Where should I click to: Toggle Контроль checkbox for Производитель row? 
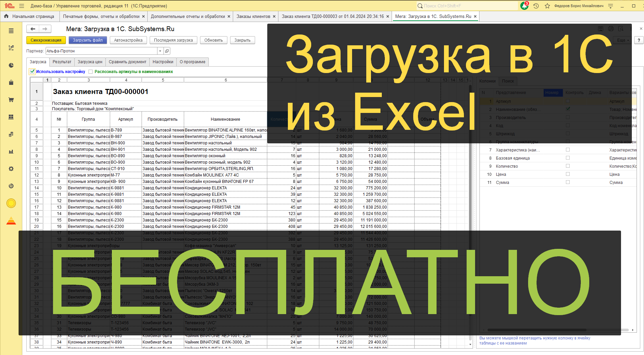[568, 117]
